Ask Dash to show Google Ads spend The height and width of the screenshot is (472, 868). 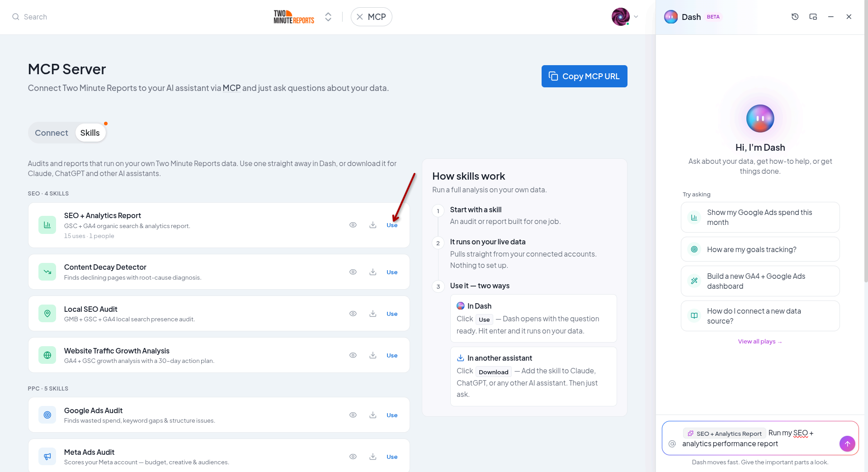point(760,217)
